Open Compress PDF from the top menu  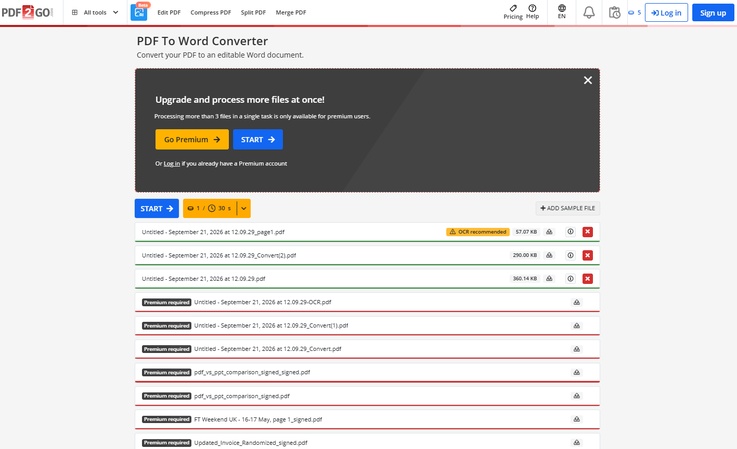tap(211, 13)
